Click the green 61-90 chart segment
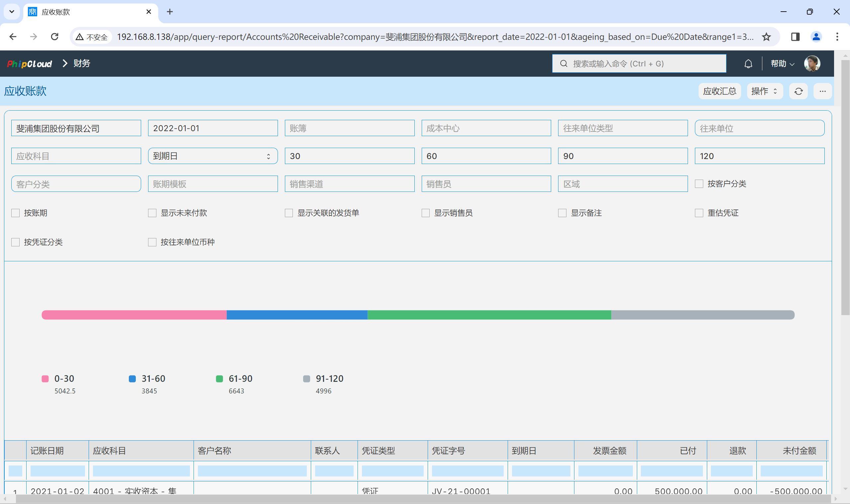850x504 pixels. pyautogui.click(x=489, y=315)
